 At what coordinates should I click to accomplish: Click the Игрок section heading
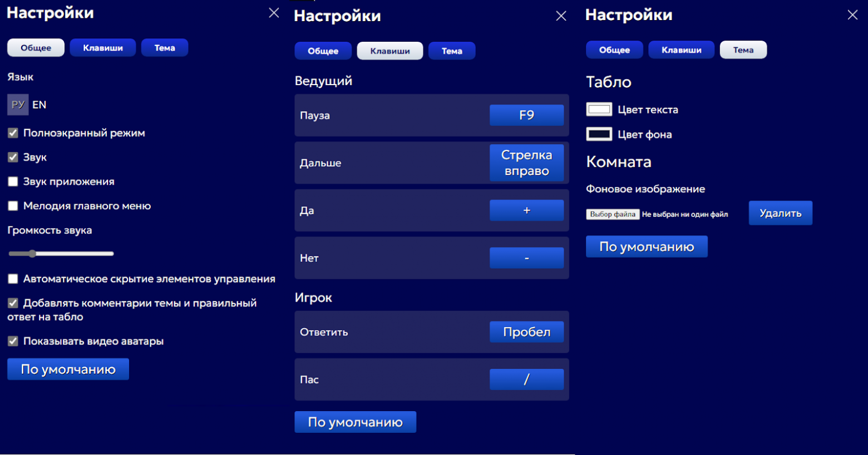pyautogui.click(x=313, y=298)
